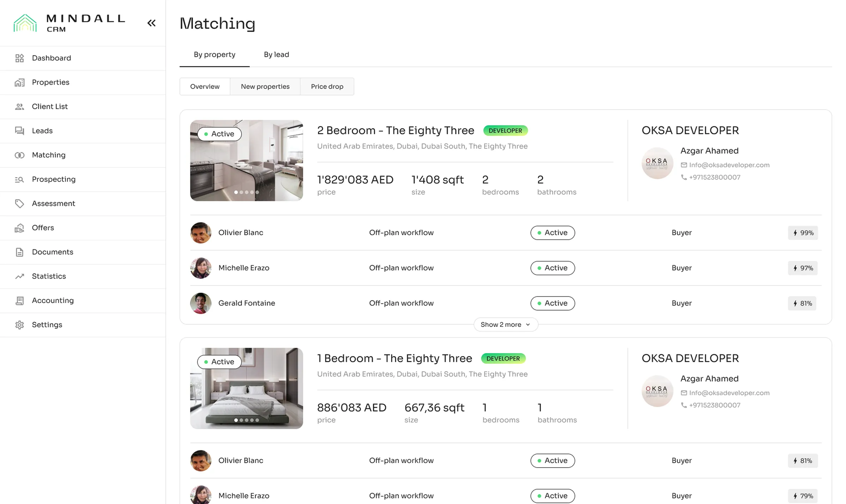Select the New properties filter
846x504 pixels.
265,87
